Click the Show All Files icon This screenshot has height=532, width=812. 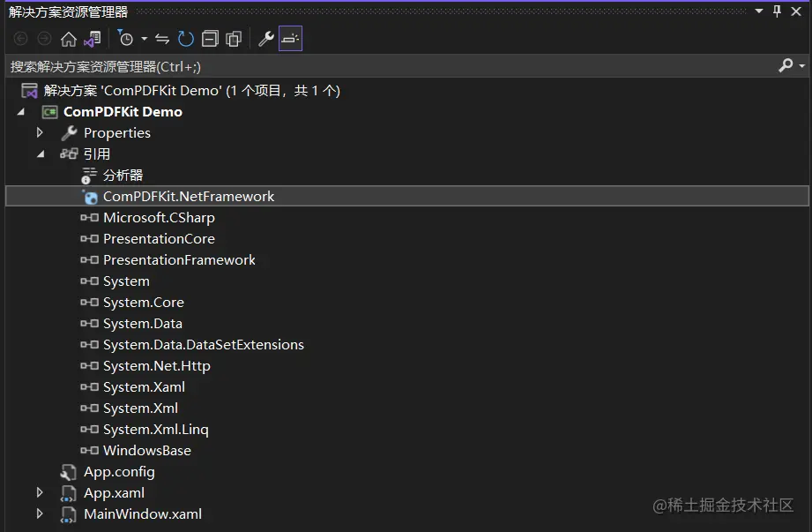(234, 39)
